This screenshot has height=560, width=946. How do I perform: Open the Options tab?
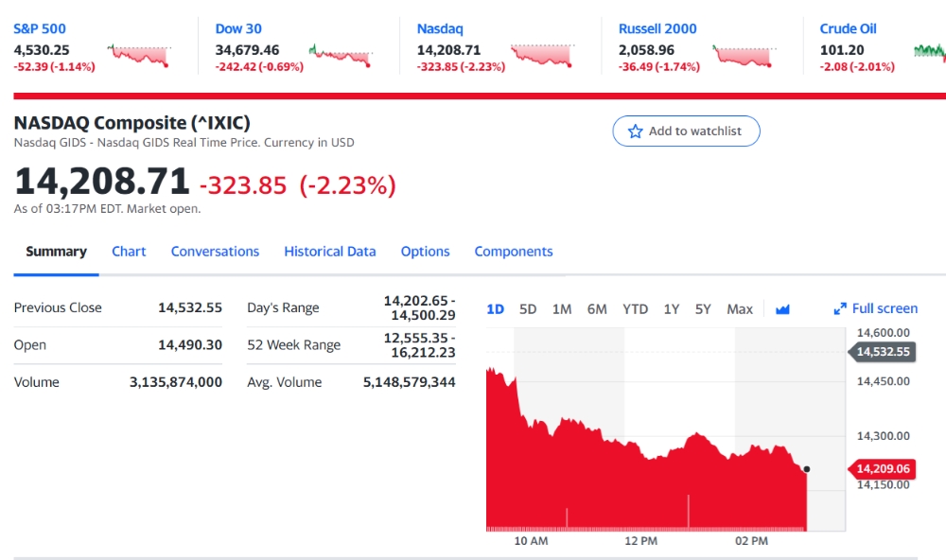pyautogui.click(x=426, y=252)
